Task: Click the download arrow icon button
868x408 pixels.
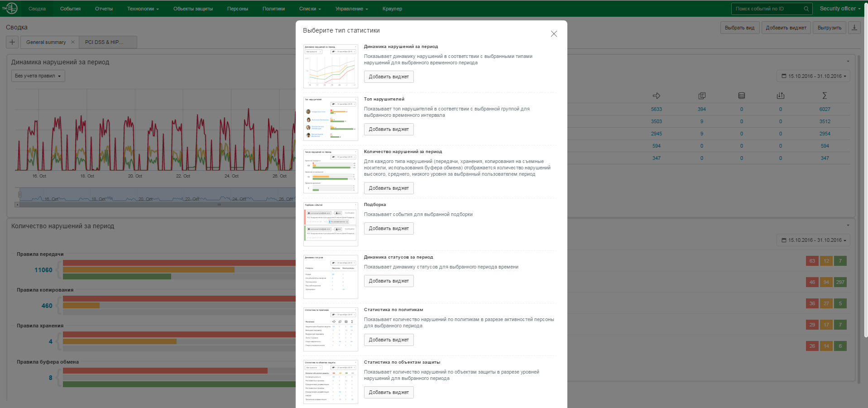Action: click(x=854, y=28)
